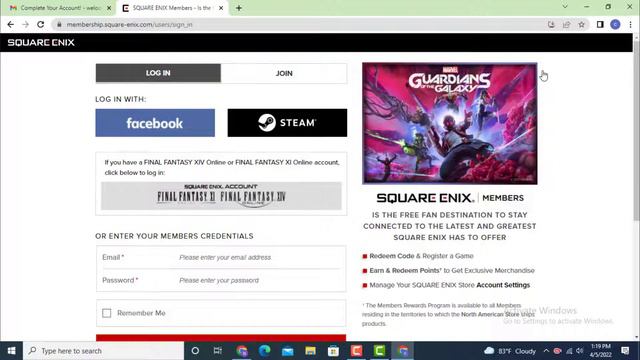This screenshot has width=640, height=360.
Task: Click the share page icon
Action: (x=567, y=24)
